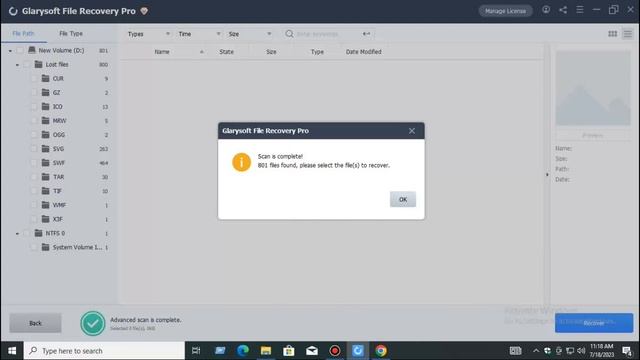Click the Manage License button
Screen dimensions: 640x360
pyautogui.click(x=505, y=11)
